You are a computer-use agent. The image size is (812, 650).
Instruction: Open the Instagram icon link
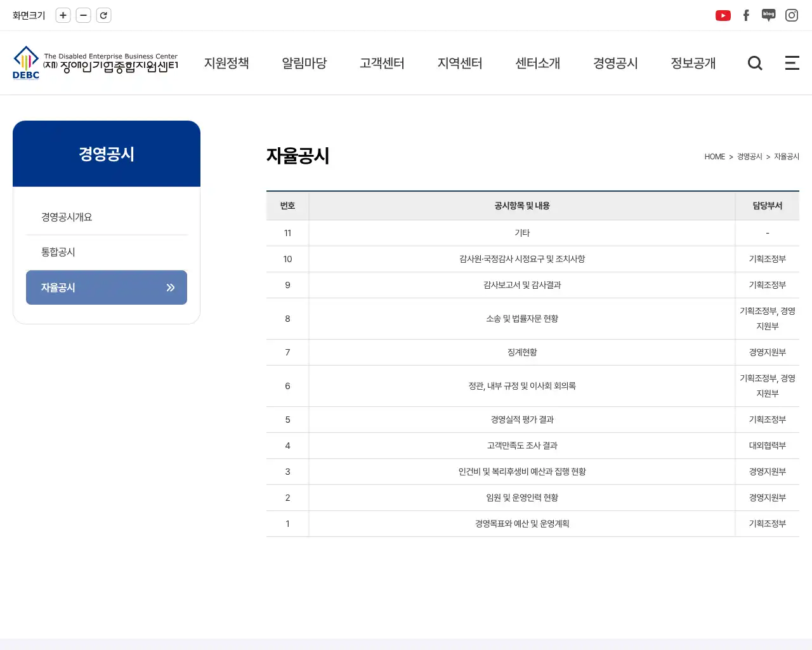[x=791, y=15]
